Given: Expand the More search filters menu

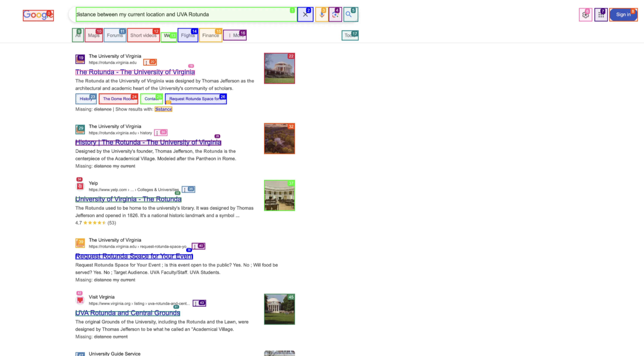Looking at the screenshot, I should [235, 35].
